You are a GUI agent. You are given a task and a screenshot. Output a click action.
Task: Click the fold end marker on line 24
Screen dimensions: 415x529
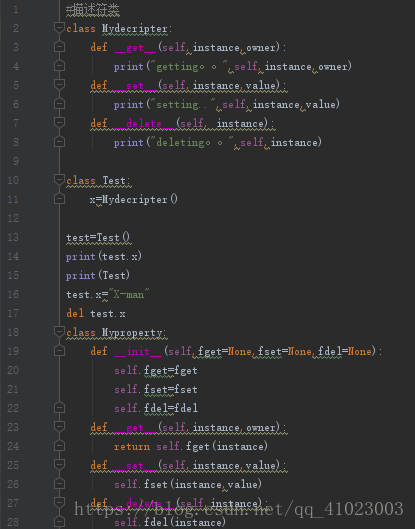point(59,446)
